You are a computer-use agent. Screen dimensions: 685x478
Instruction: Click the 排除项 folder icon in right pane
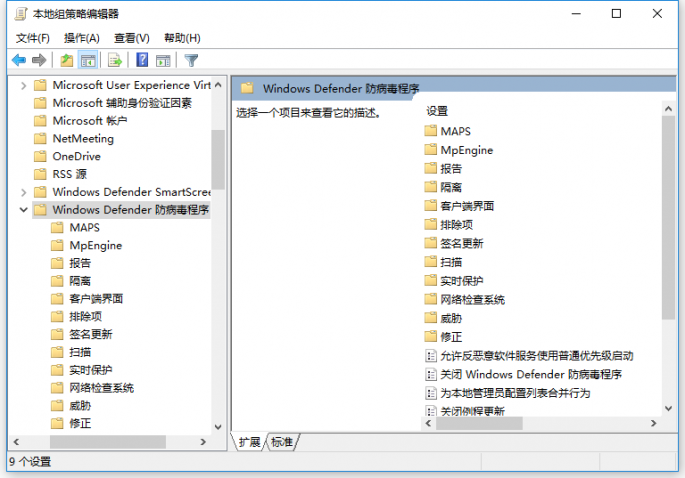(430, 224)
